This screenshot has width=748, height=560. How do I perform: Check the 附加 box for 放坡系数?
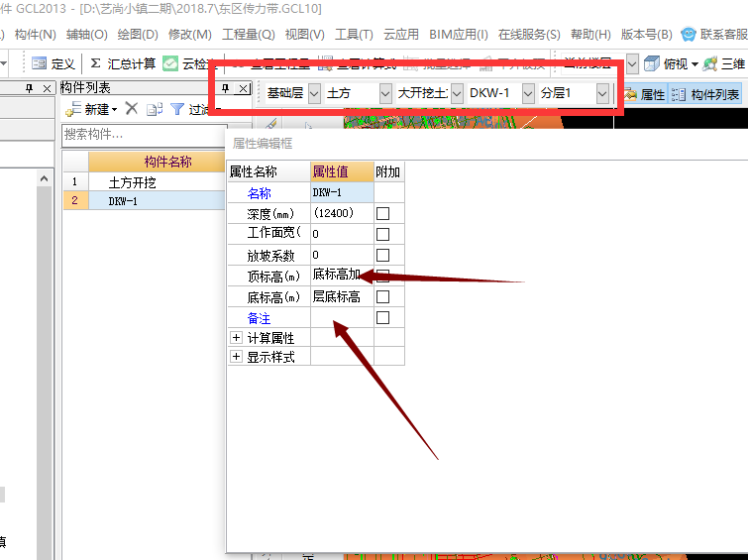pos(382,256)
